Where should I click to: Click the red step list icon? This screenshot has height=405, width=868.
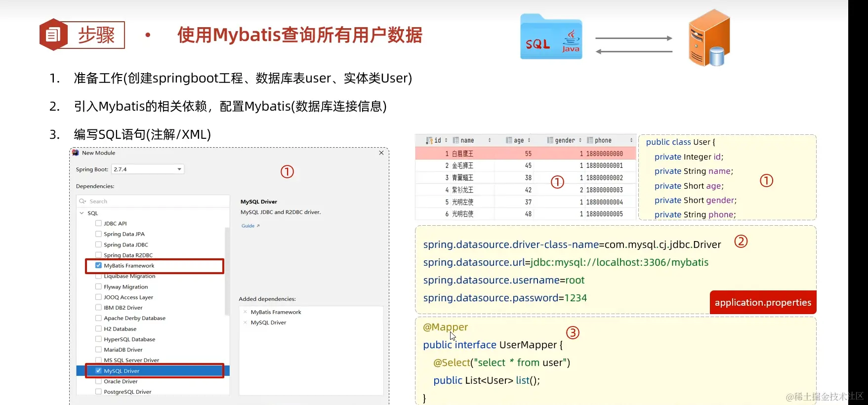pyautogui.click(x=53, y=35)
